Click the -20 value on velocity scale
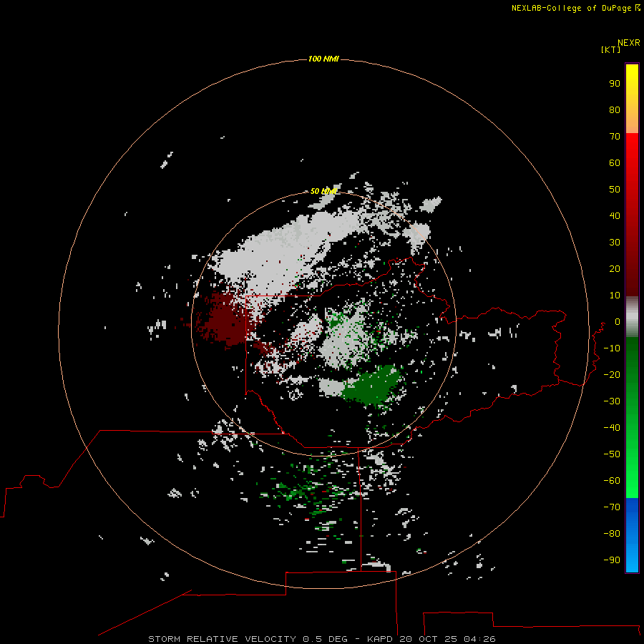Screen dimensions: 644x644 pyautogui.click(x=612, y=374)
